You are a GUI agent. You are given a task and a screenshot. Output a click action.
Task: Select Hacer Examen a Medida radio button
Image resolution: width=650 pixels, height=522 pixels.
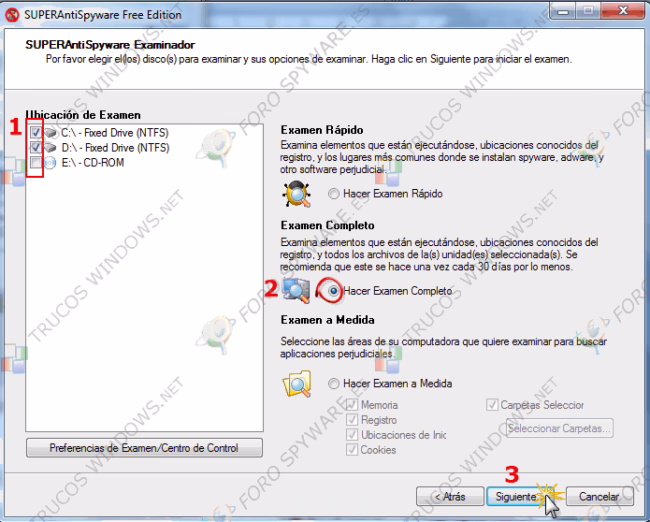[334, 384]
